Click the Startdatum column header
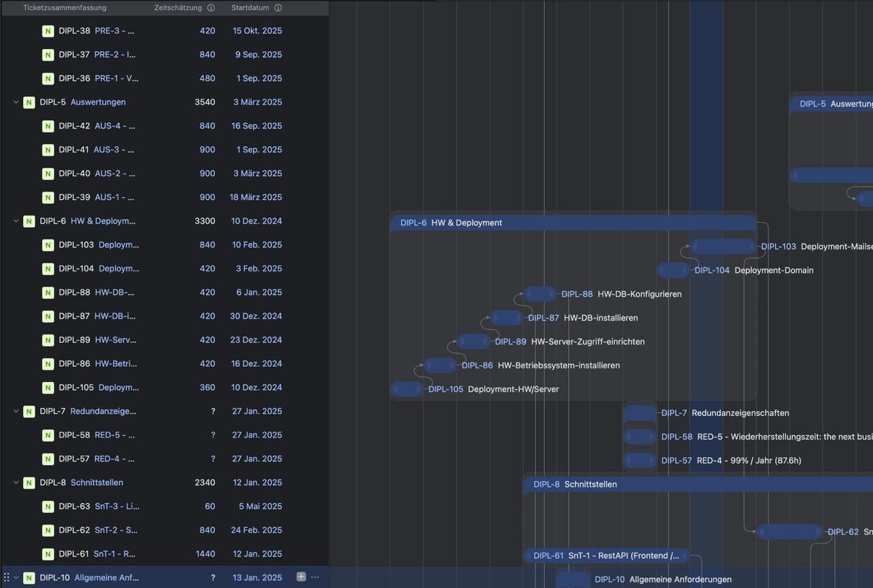The height and width of the screenshot is (588, 873). pyautogui.click(x=250, y=8)
